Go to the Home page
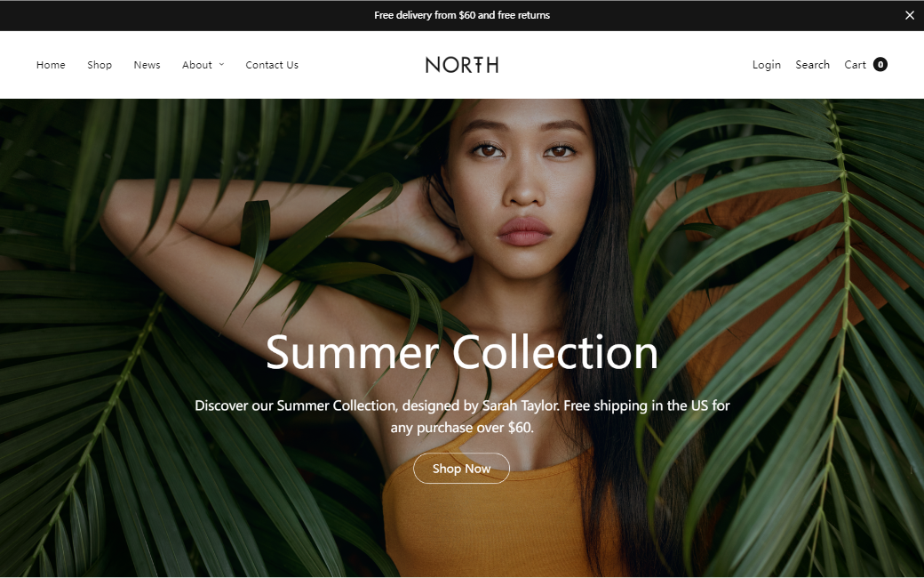Screen dimensions: 924x578 pos(51,65)
